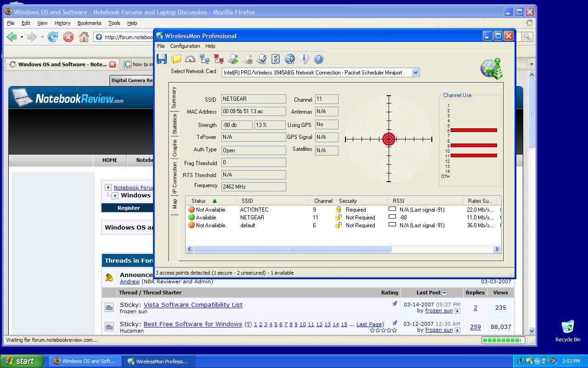Open Recycle Bin on desktop

(568, 331)
